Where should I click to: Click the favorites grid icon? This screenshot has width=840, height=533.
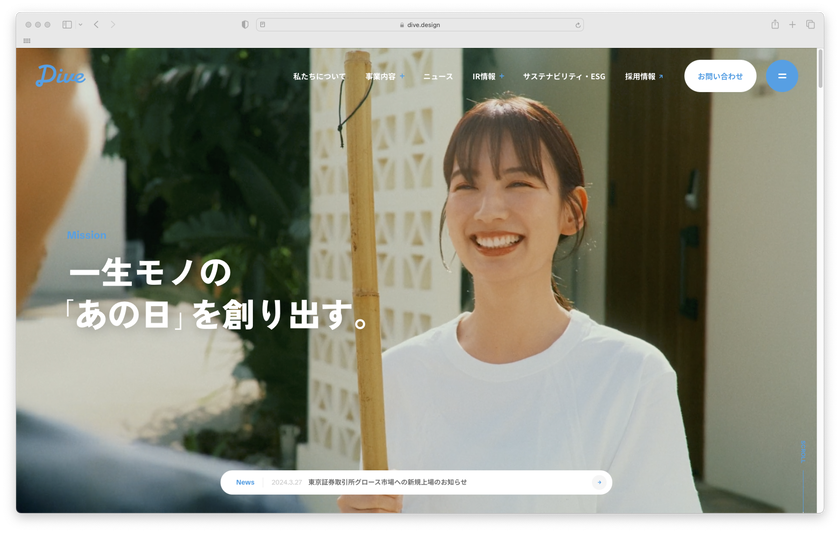tap(27, 41)
